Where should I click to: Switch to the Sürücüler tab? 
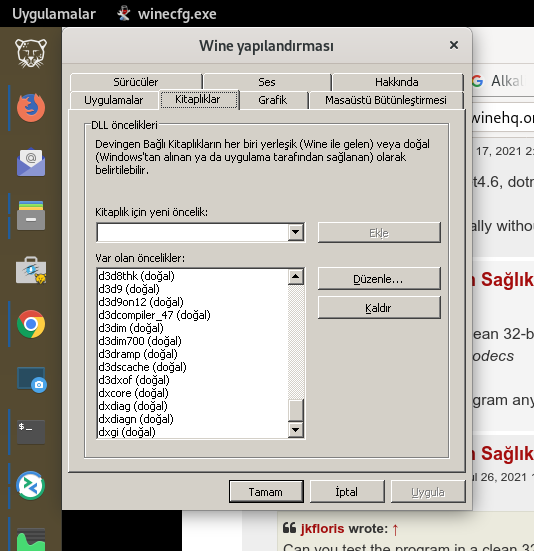tap(136, 82)
